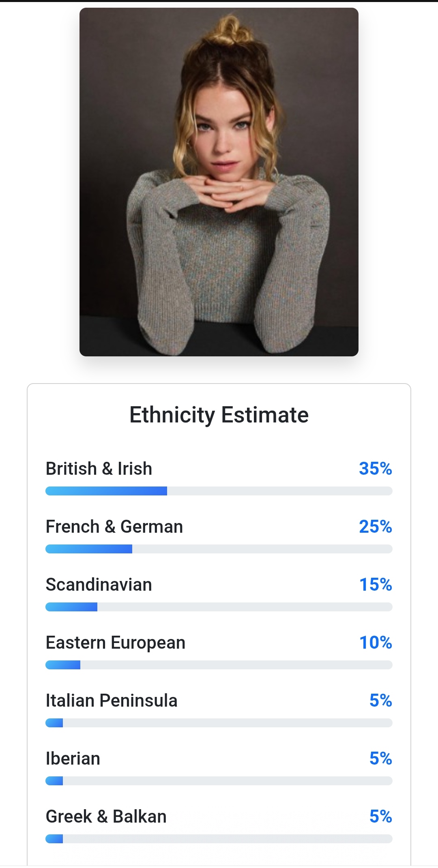Click the 15% value
This screenshot has height=868, width=438.
[x=375, y=585]
